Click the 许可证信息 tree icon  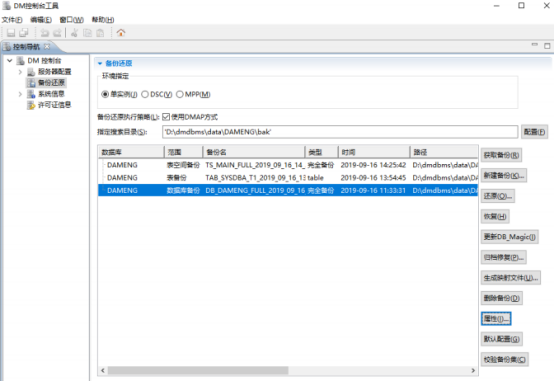coord(31,105)
